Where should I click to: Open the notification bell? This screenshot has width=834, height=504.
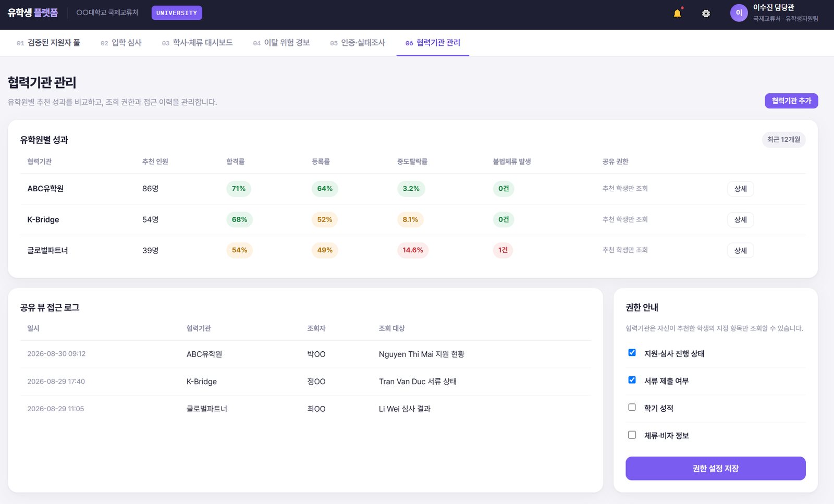(677, 14)
